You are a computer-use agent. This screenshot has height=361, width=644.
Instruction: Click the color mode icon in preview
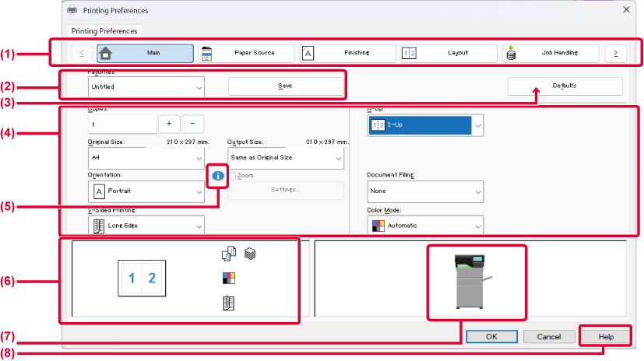pyautogui.click(x=228, y=278)
